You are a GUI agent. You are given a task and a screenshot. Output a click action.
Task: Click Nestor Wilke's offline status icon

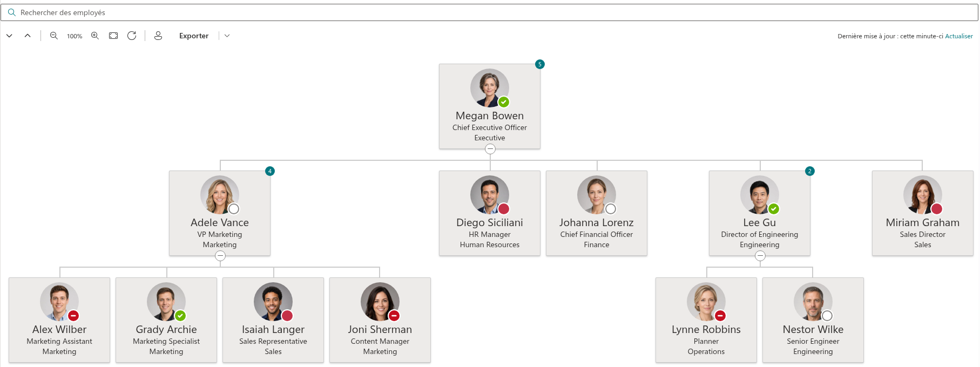coord(827,316)
